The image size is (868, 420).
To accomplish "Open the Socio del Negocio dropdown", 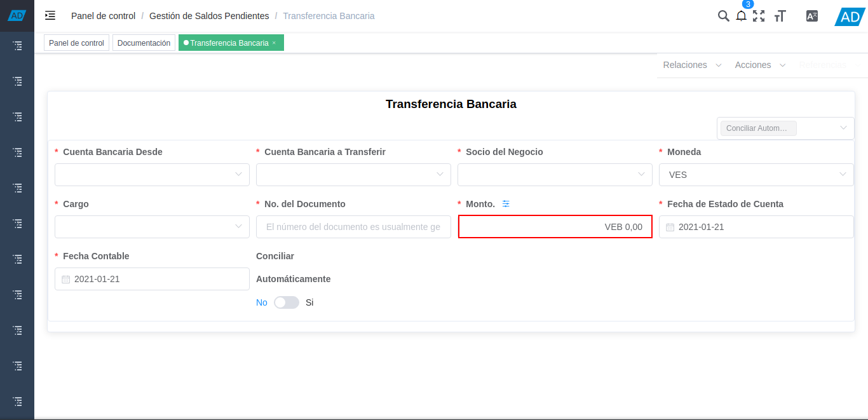I will pos(555,175).
